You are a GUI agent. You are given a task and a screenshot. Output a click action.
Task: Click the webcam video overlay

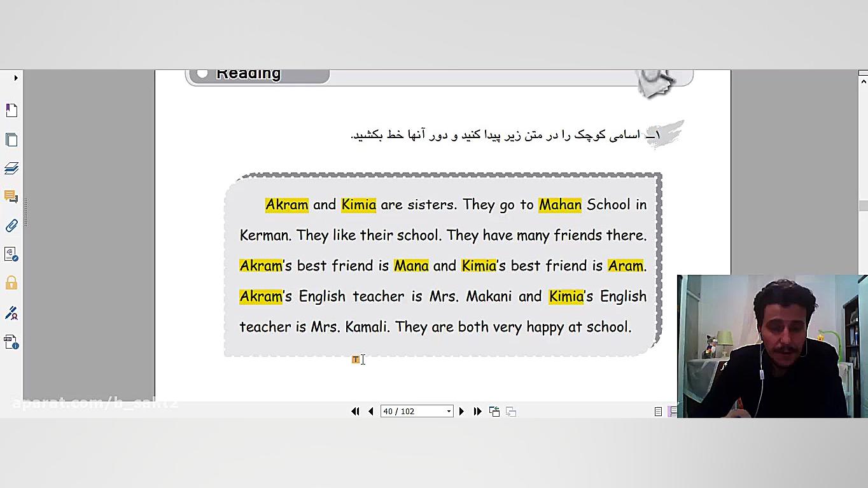coord(773,346)
